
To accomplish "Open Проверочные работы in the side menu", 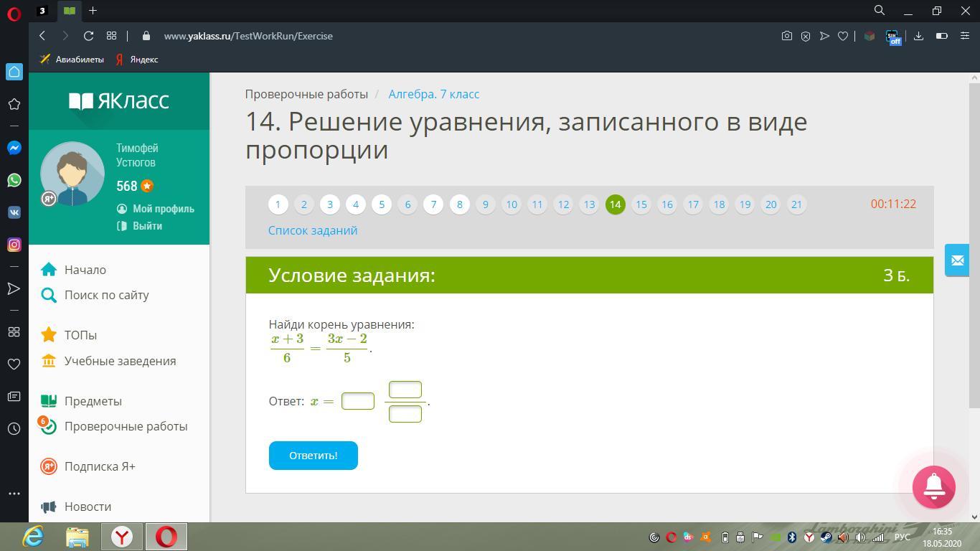I will point(126,426).
